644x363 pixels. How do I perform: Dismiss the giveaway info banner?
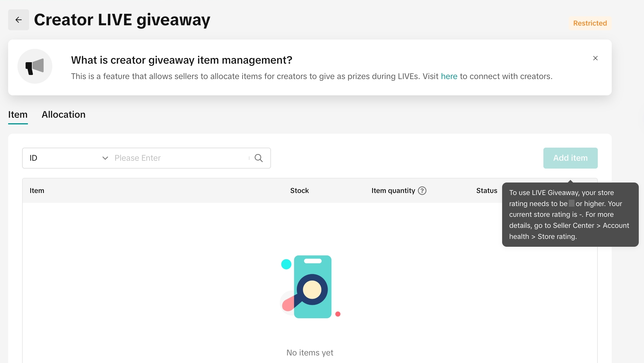coord(595,58)
